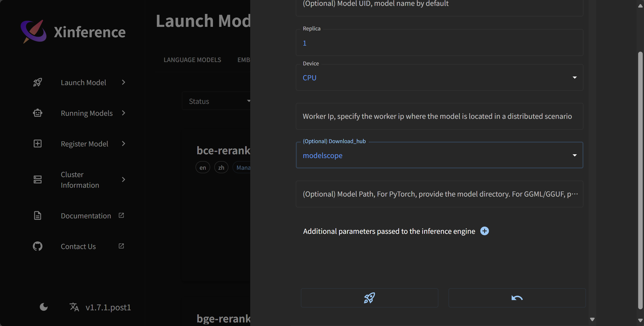Image resolution: width=644 pixels, height=326 pixels.
Task: Toggle dark mode moon icon
Action: tap(44, 307)
